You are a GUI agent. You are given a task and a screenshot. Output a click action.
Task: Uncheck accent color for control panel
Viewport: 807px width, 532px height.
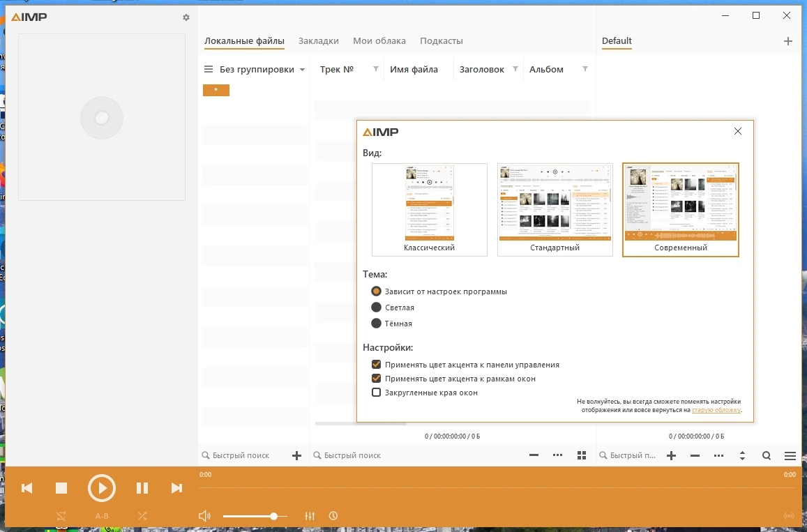pyautogui.click(x=376, y=364)
